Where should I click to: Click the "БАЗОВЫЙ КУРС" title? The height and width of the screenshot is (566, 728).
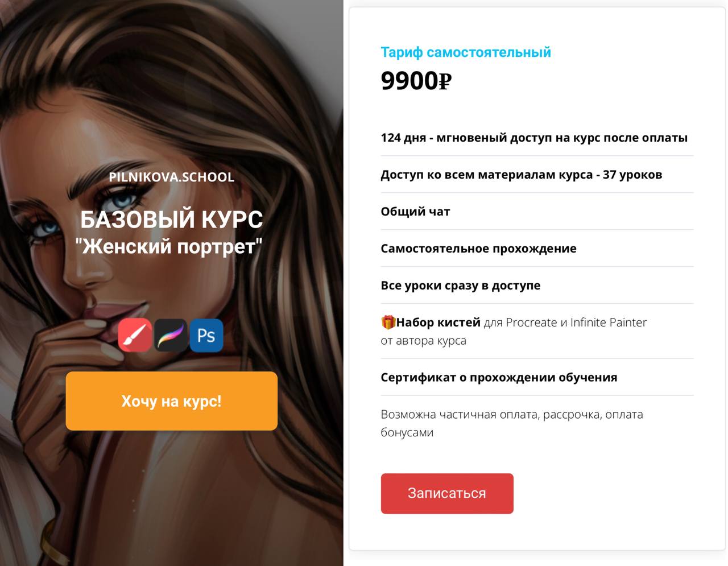(x=172, y=219)
